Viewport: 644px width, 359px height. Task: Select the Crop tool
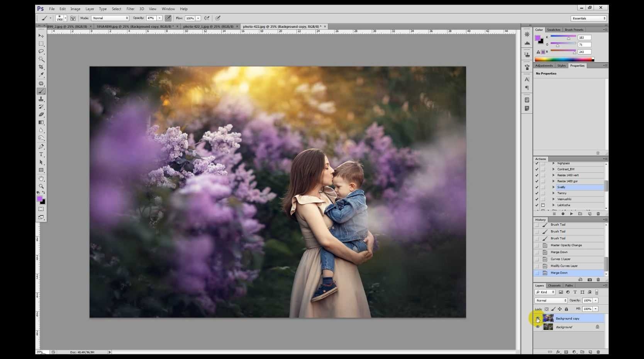41,67
